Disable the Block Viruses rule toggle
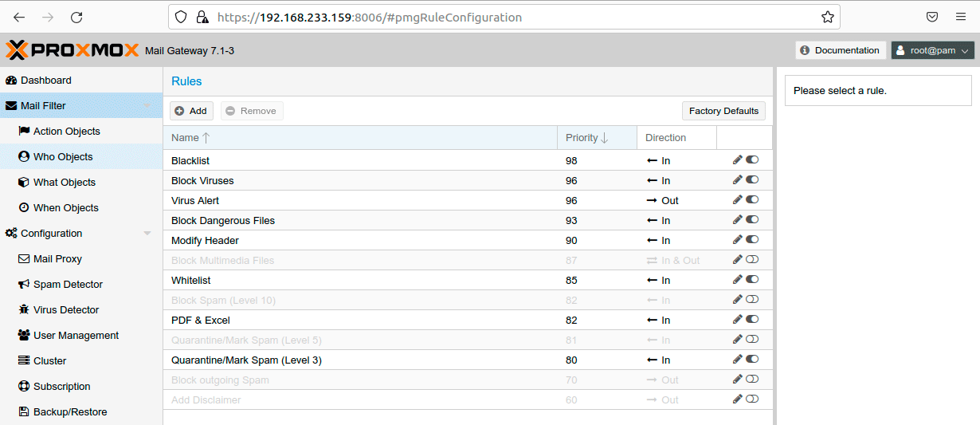The width and height of the screenshot is (980, 425). 752,179
